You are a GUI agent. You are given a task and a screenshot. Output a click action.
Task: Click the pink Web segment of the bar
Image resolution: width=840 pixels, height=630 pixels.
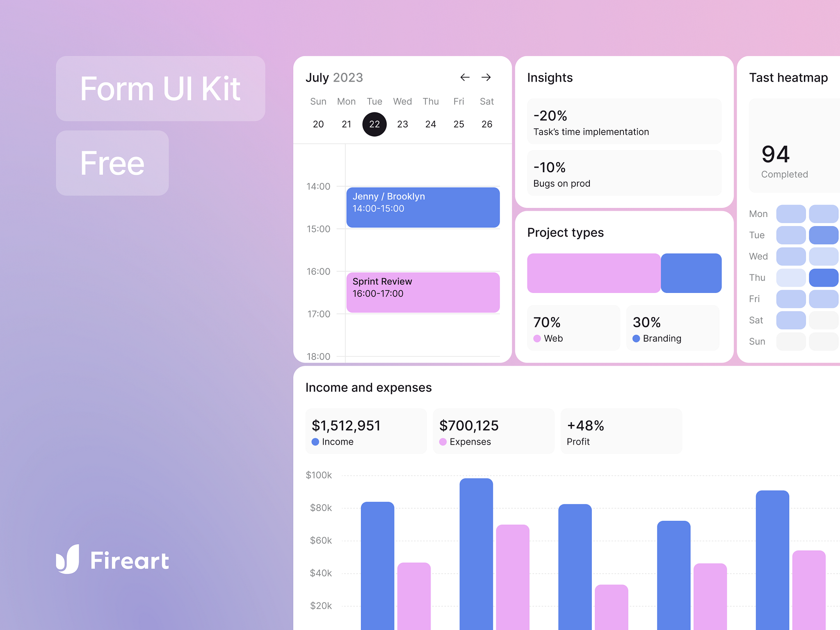tap(593, 273)
